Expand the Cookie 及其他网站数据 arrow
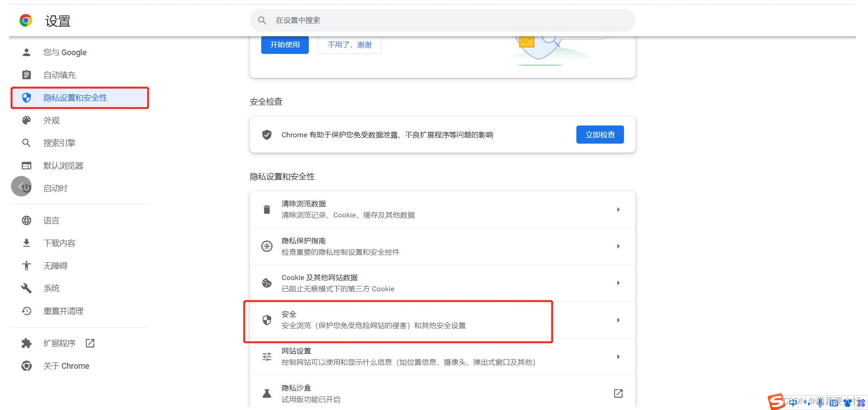Image resolution: width=868 pixels, height=410 pixels. [x=618, y=283]
